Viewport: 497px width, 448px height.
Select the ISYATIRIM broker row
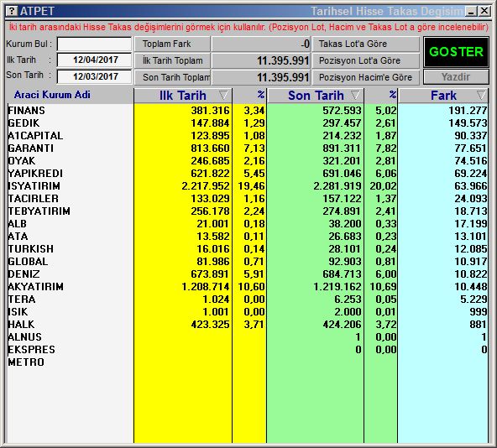pyautogui.click(x=248, y=185)
